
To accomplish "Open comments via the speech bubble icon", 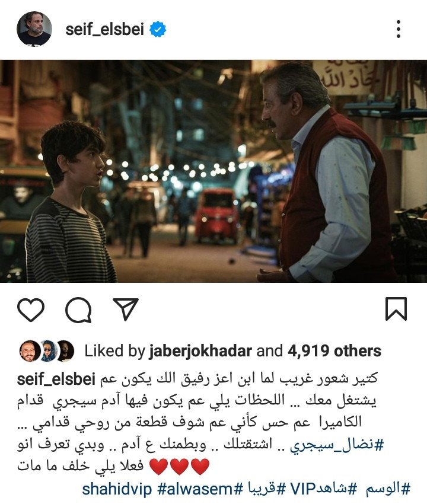I will point(78,310).
